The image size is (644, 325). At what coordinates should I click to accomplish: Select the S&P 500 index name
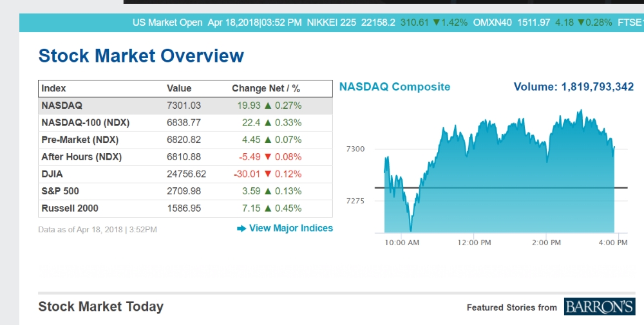coord(61,191)
